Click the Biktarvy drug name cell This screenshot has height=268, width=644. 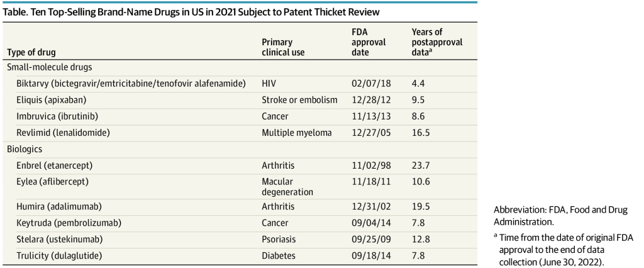click(x=131, y=83)
